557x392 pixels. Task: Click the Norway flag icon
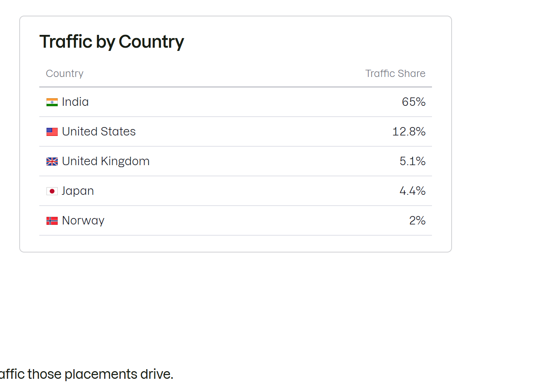tap(52, 221)
